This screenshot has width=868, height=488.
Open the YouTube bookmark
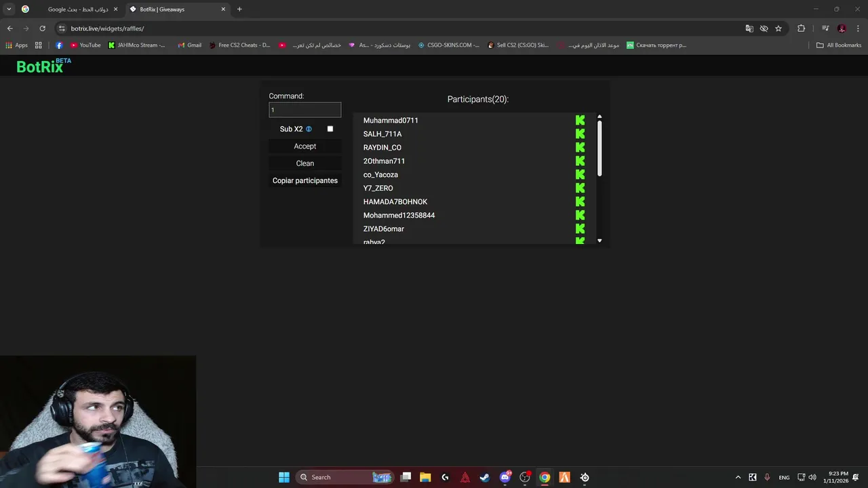(x=85, y=45)
